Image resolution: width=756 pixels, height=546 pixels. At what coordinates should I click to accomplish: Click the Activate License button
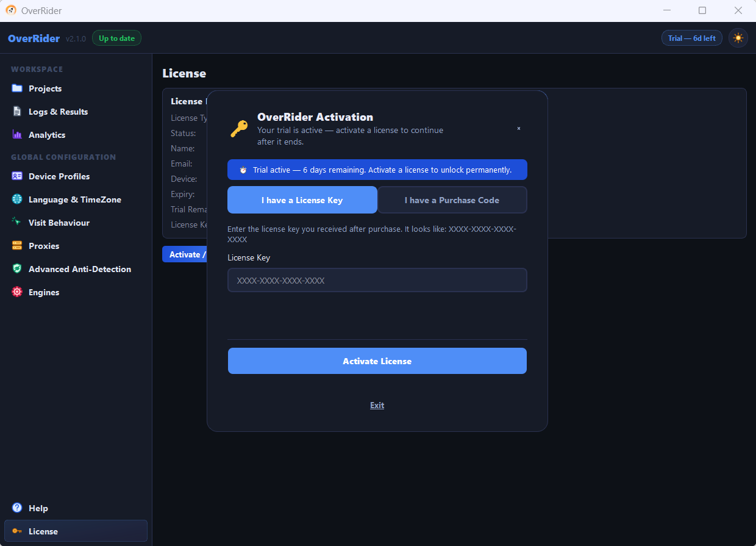377,361
